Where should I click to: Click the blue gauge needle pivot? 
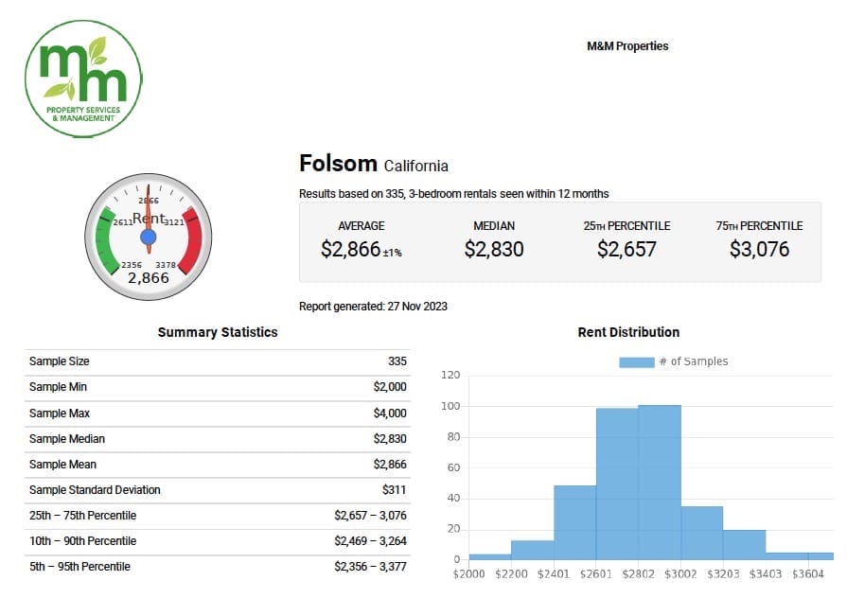tap(147, 237)
